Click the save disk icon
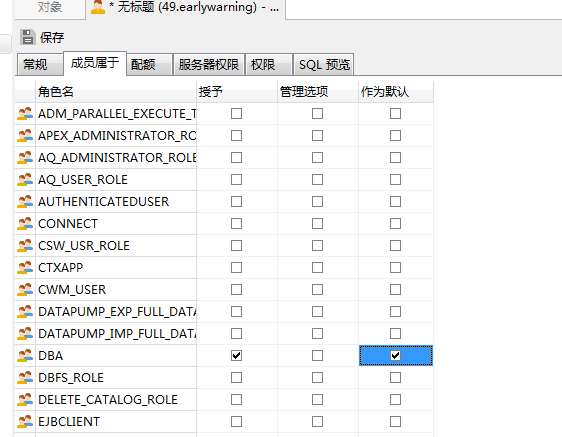The height and width of the screenshot is (437, 562). click(27, 37)
